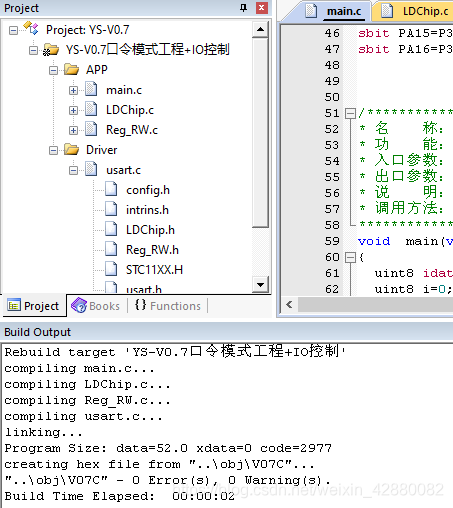Click project tree scroll up arrow
Viewport: 453px width, 508px height.
[260, 30]
